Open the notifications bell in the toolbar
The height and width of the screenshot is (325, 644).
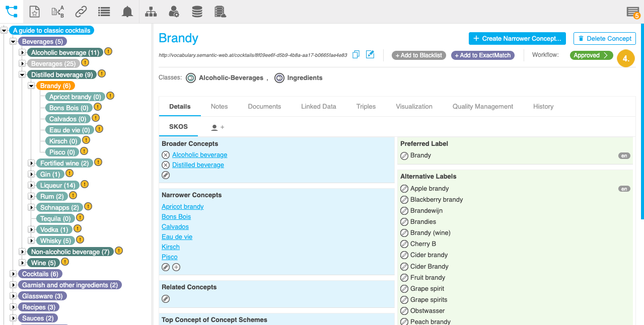(127, 11)
